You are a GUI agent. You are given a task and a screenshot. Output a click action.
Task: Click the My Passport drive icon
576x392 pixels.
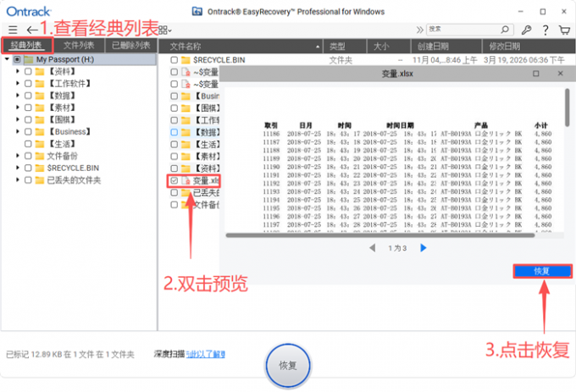(29, 59)
